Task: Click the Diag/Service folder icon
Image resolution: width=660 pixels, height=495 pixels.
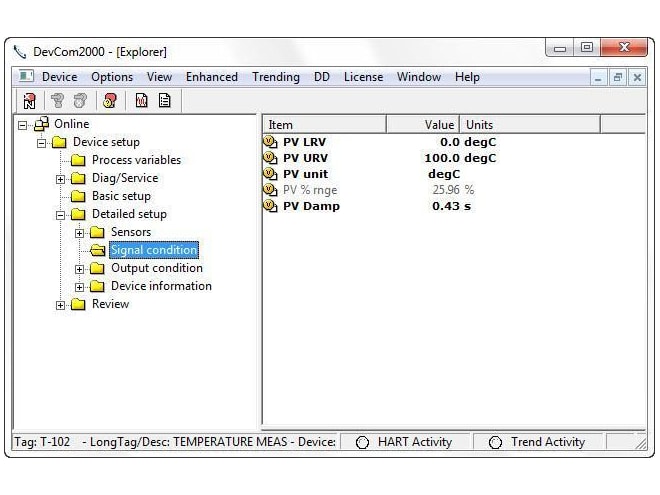Action: (x=78, y=178)
